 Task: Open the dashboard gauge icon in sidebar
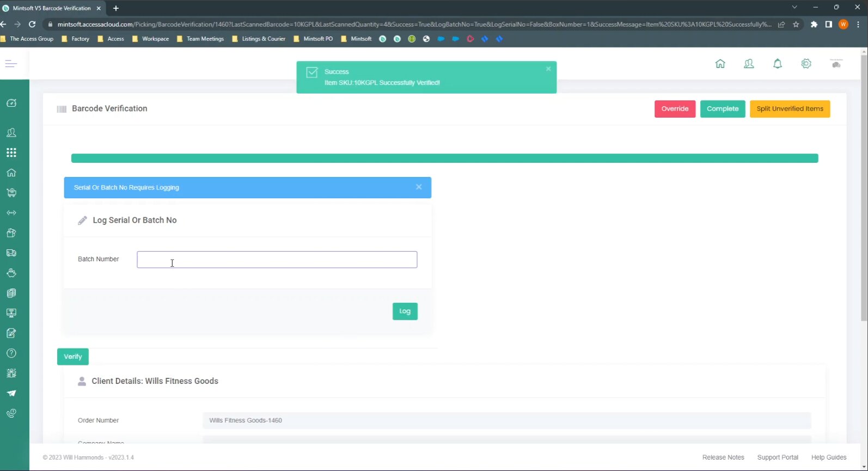(x=11, y=103)
